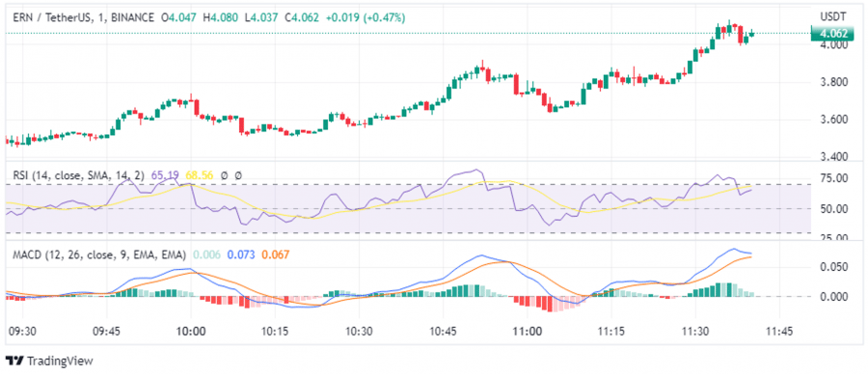Click the MACD signal value 0.067

point(275,254)
